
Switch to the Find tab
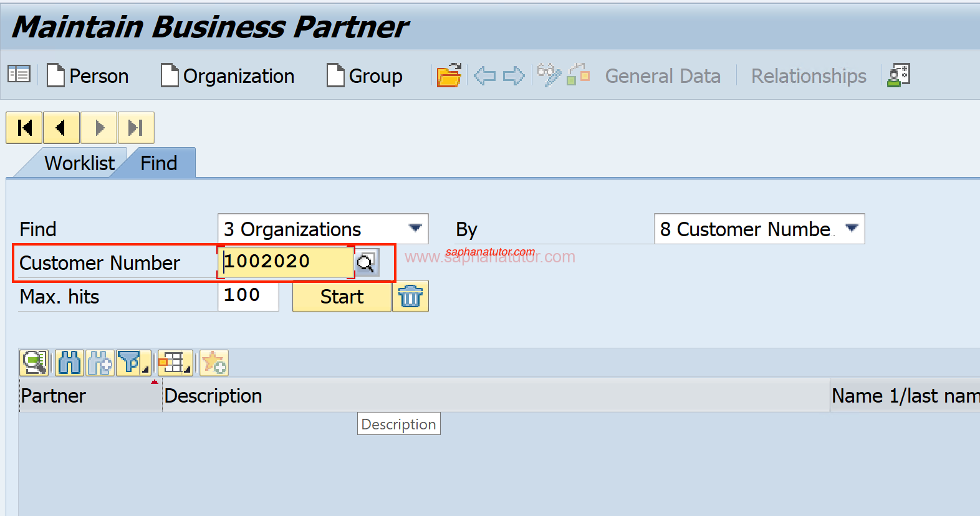point(159,163)
